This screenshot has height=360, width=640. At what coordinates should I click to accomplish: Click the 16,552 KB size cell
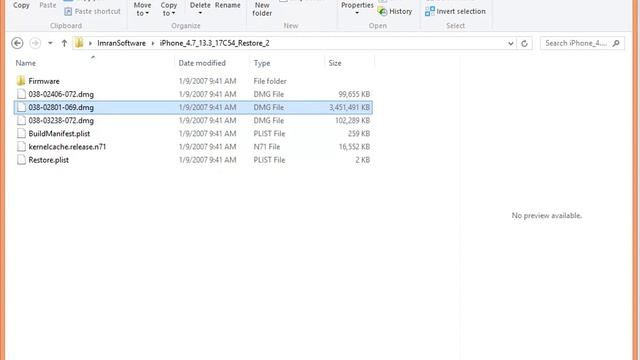coord(354,147)
